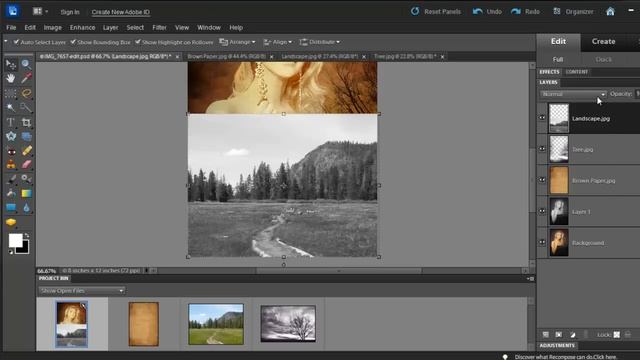Select the Magic Wand tool
Viewport: 640px width, 360px height.
[11, 107]
